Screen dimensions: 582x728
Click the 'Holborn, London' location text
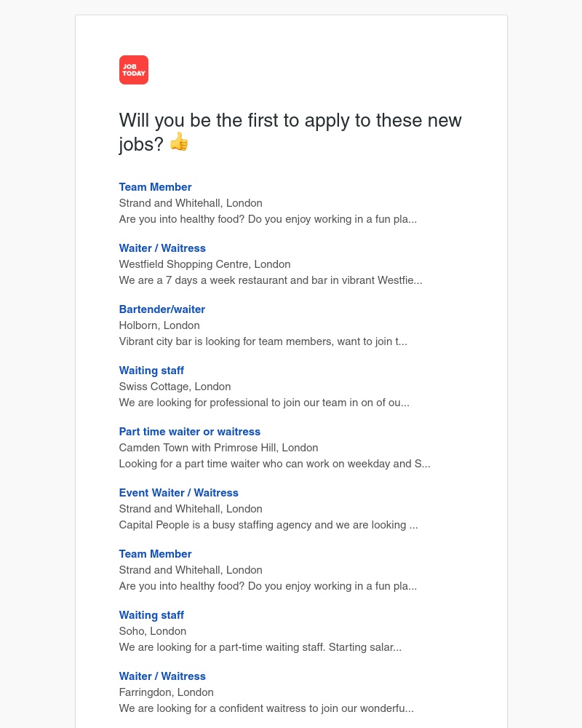pyautogui.click(x=159, y=325)
